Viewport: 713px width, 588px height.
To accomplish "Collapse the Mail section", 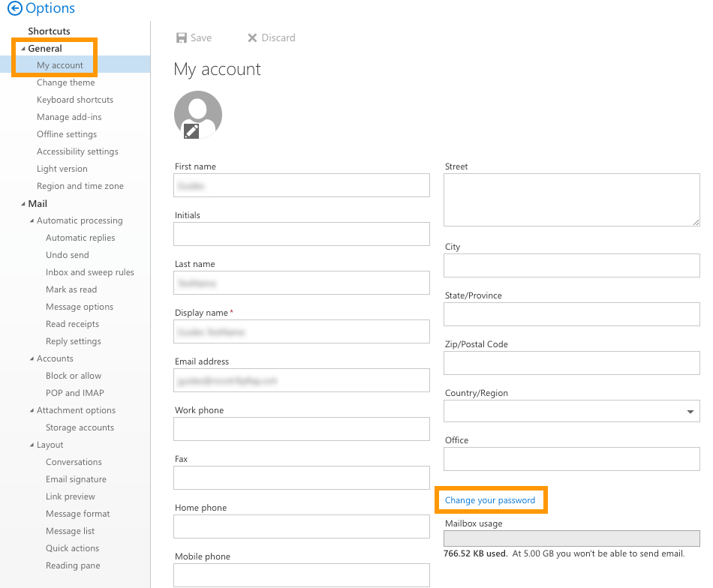I will [x=25, y=203].
